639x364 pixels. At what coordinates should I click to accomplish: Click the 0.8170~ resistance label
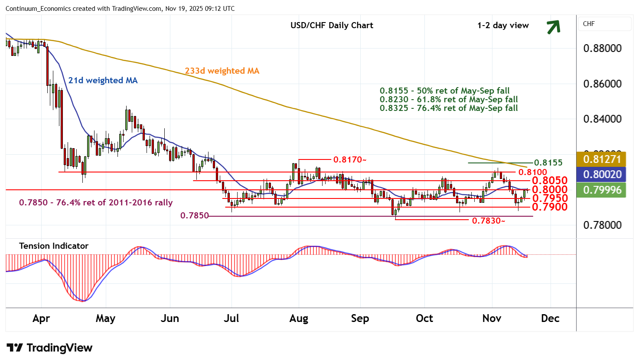coord(350,159)
